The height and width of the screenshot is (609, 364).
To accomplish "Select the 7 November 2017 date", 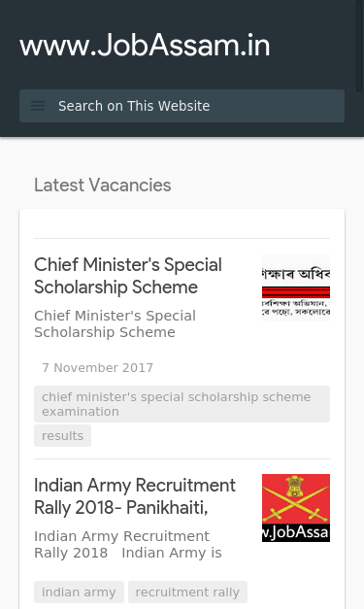I will pos(97,368).
